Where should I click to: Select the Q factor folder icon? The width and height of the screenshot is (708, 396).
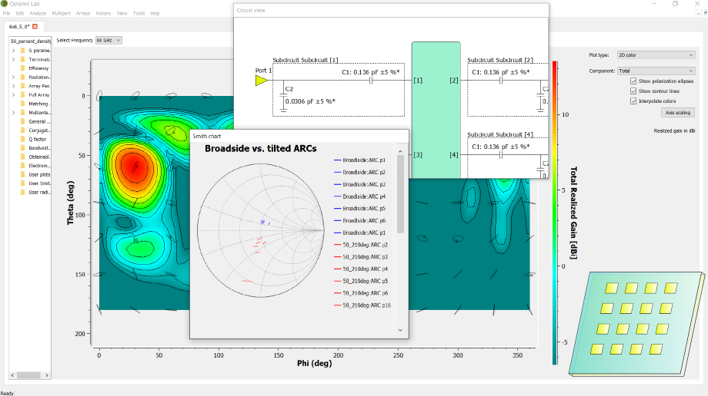point(23,139)
